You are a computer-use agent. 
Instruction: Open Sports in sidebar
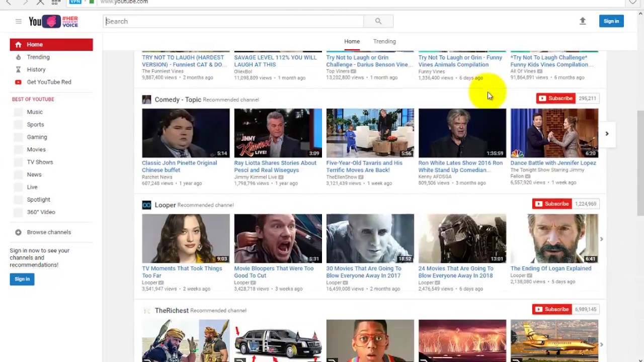(35, 125)
